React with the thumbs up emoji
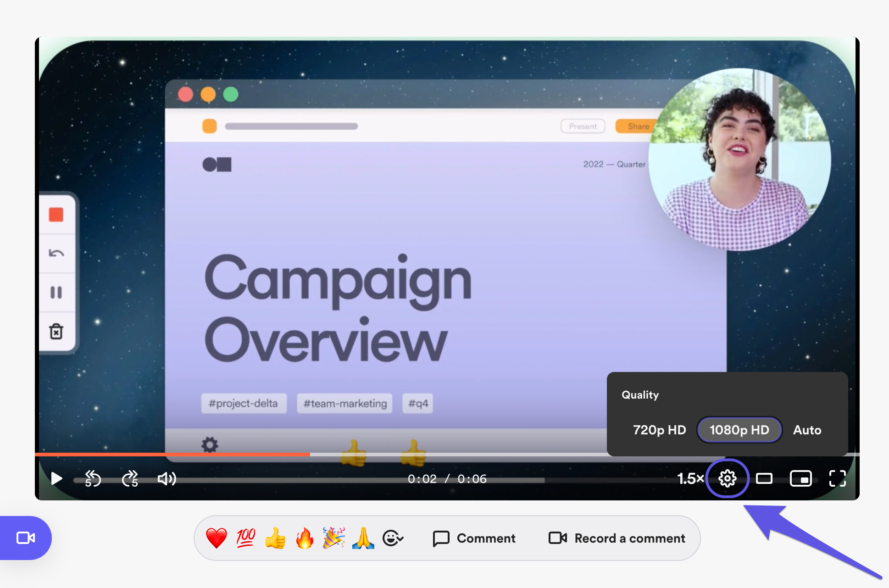This screenshot has height=588, width=889. coord(275,538)
